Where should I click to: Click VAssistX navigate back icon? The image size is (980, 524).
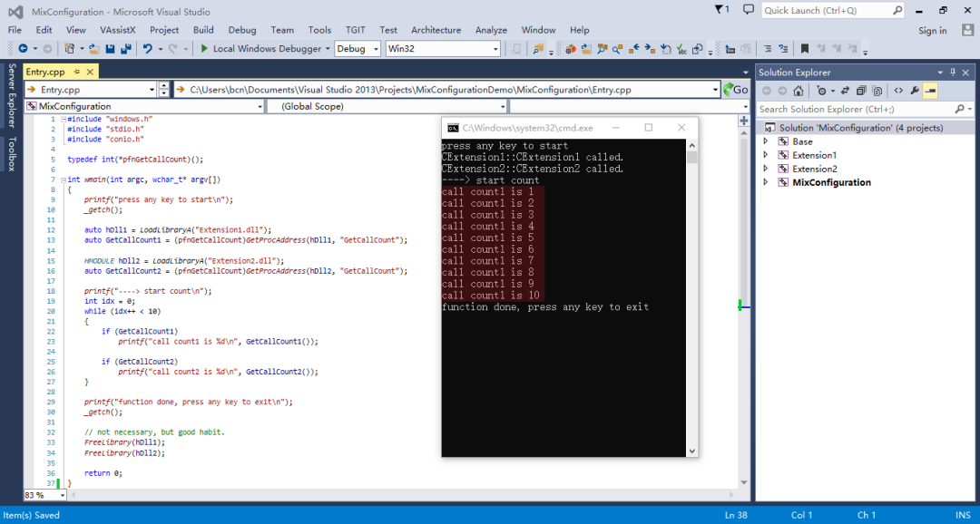point(634,49)
